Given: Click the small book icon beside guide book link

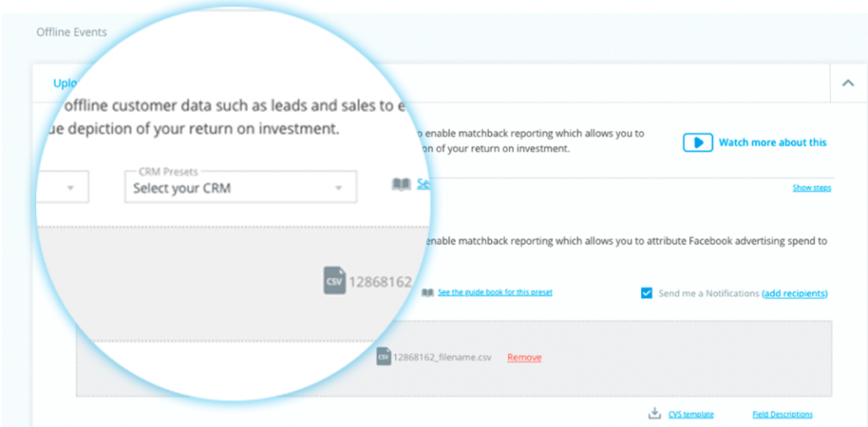Looking at the screenshot, I should (x=427, y=292).
